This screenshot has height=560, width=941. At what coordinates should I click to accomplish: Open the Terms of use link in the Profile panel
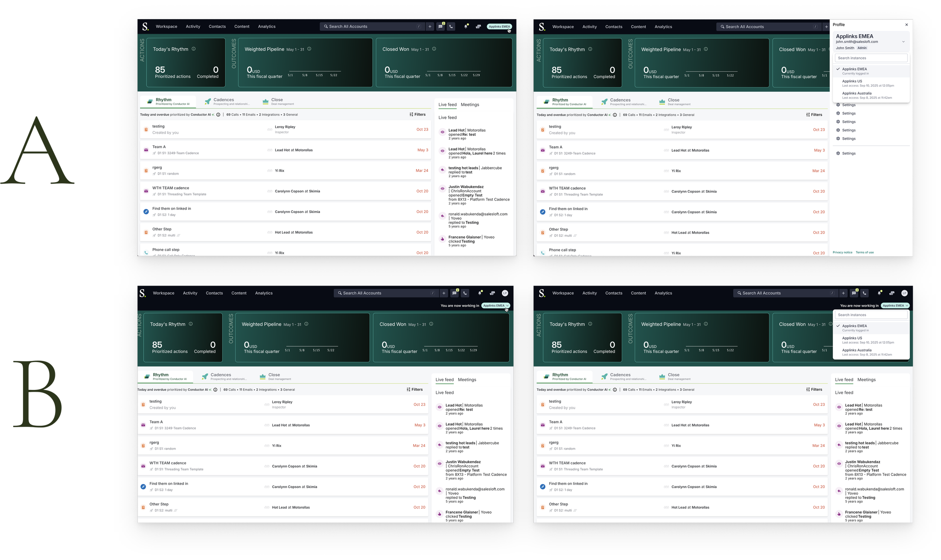coord(865,252)
